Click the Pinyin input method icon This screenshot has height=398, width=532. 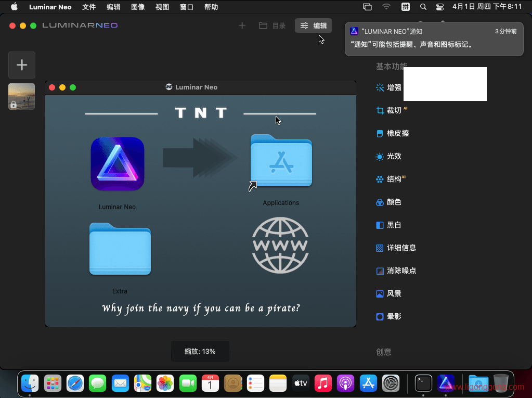(406, 7)
